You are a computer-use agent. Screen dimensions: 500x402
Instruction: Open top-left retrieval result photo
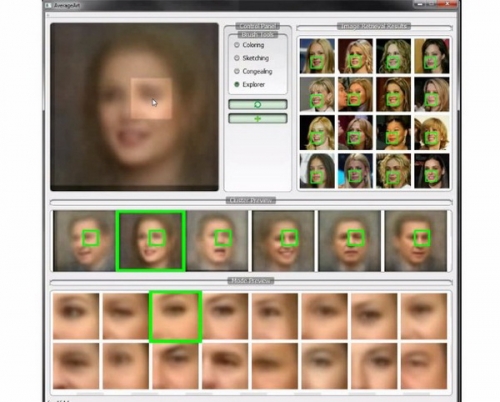tap(317, 56)
